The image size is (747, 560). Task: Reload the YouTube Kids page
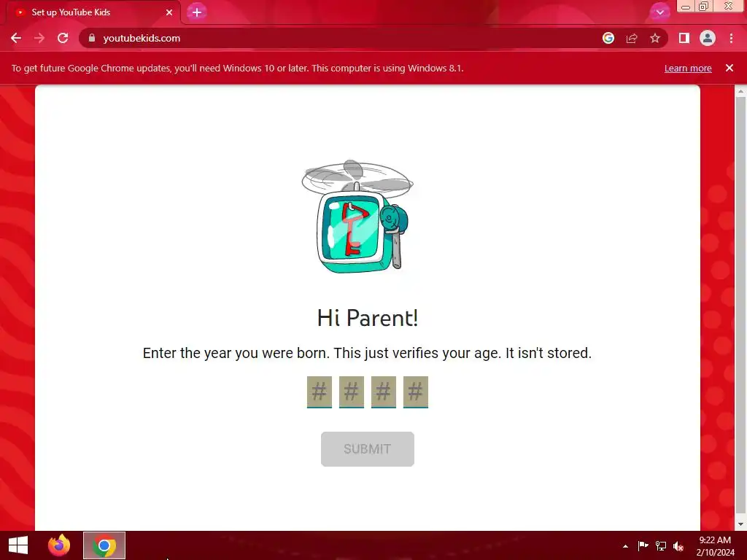63,38
